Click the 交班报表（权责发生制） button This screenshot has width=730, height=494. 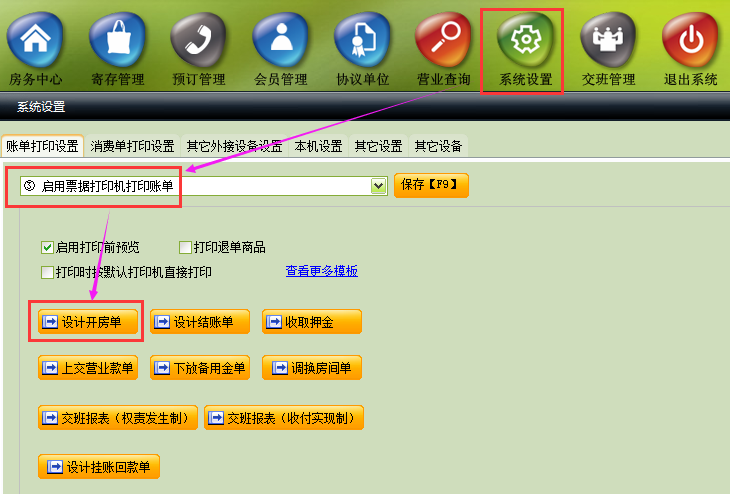click(x=118, y=418)
